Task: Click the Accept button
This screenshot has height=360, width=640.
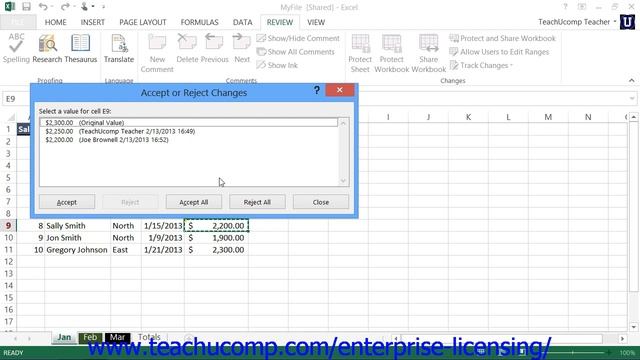Action: point(67,202)
